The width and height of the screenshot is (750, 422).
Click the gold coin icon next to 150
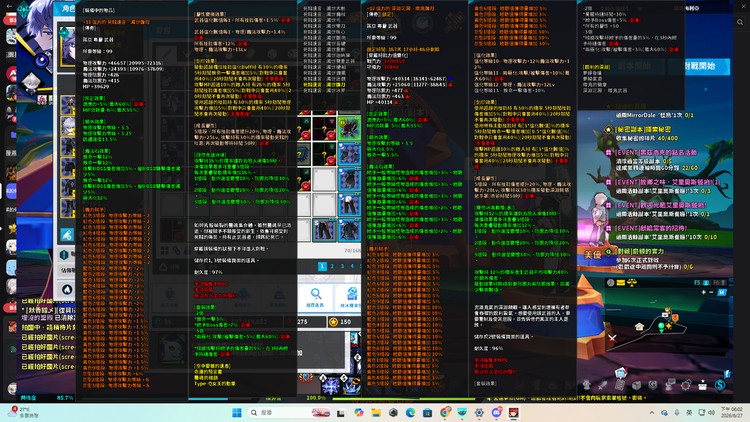point(333,322)
